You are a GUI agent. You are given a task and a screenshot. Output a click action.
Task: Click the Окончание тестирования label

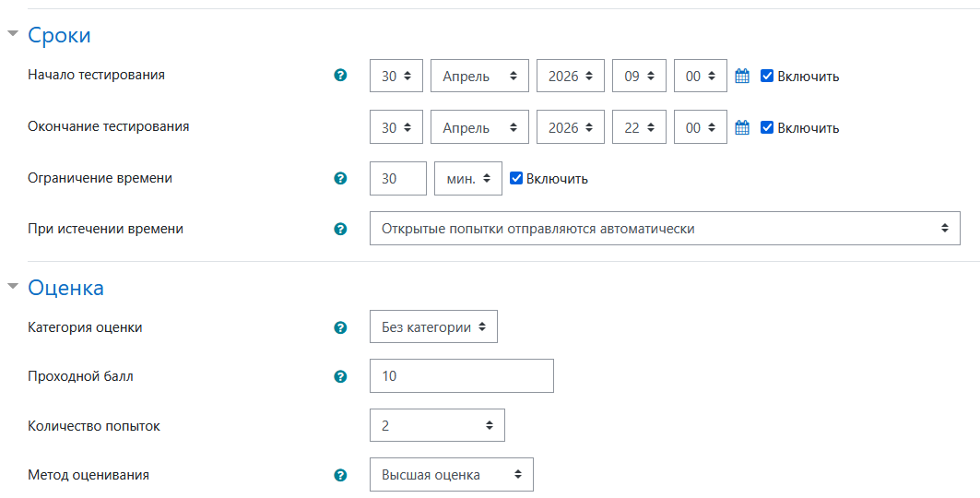(109, 126)
